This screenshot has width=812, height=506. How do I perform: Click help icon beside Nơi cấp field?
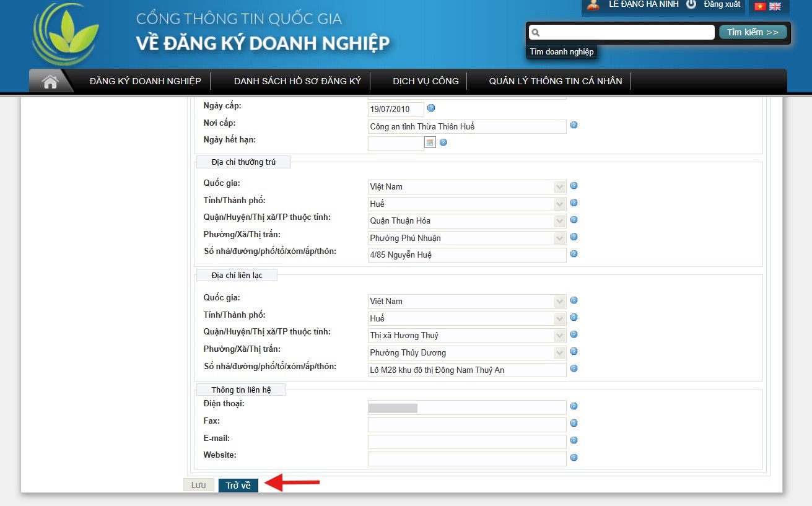(x=574, y=125)
